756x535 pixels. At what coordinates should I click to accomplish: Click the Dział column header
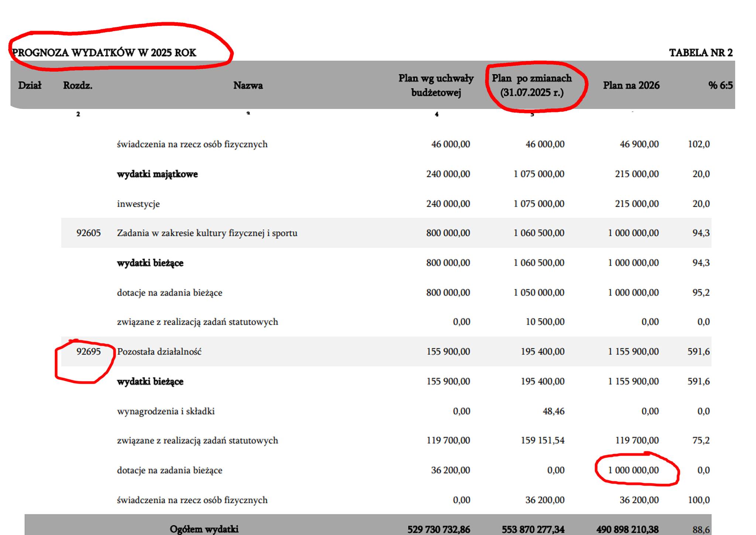click(30, 85)
